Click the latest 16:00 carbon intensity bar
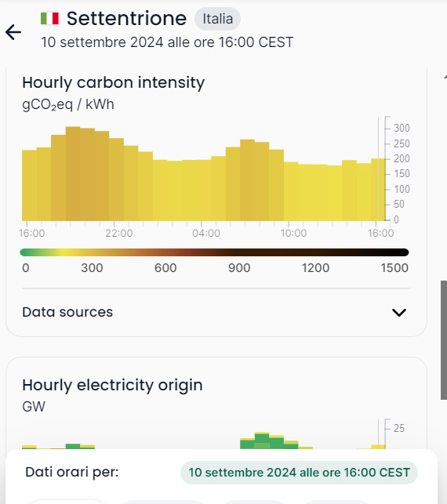Viewport: 447px width, 504px height. (378, 190)
